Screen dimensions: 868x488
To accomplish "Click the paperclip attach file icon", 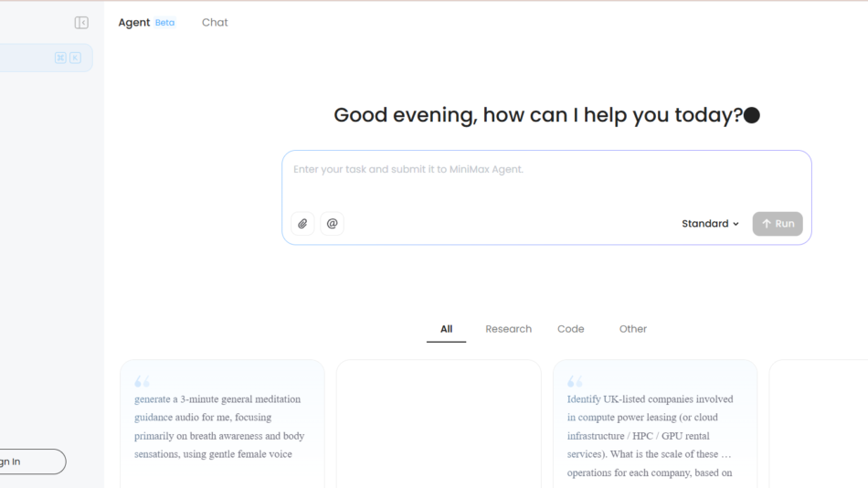I will point(302,224).
